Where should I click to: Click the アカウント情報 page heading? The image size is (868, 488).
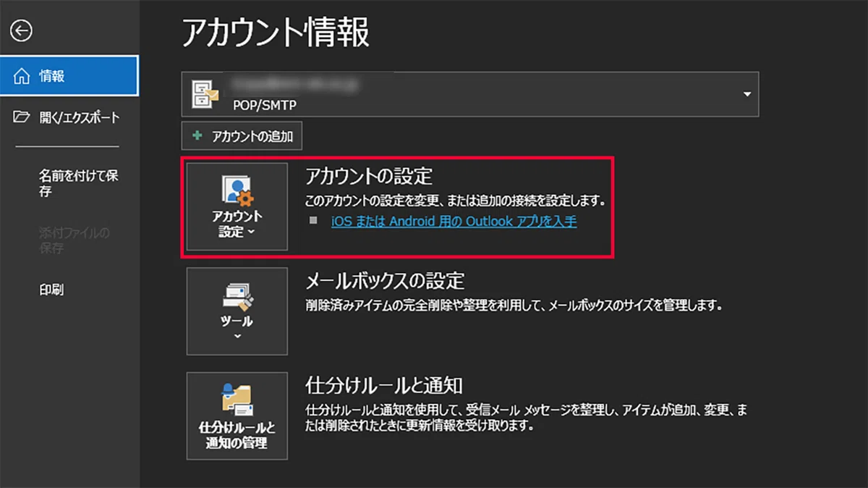tap(275, 33)
